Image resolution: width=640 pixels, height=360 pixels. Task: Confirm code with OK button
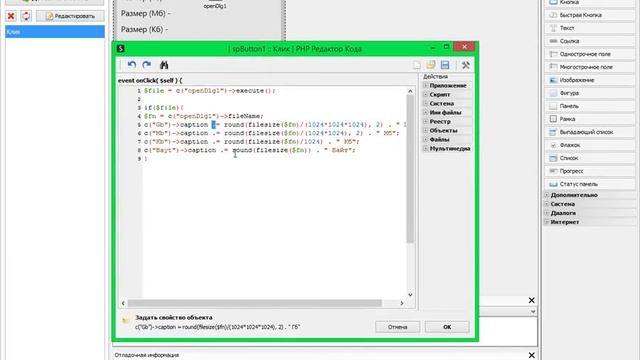coord(447,327)
